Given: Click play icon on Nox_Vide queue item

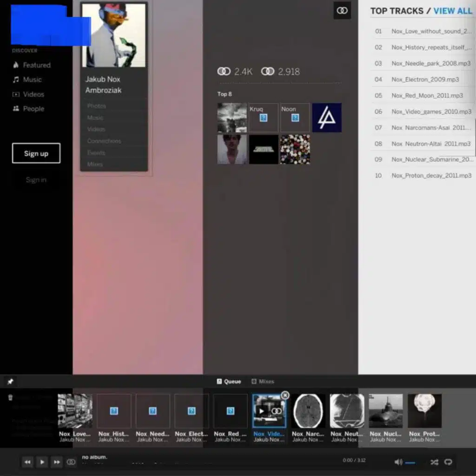Looking at the screenshot, I should coord(261,411).
